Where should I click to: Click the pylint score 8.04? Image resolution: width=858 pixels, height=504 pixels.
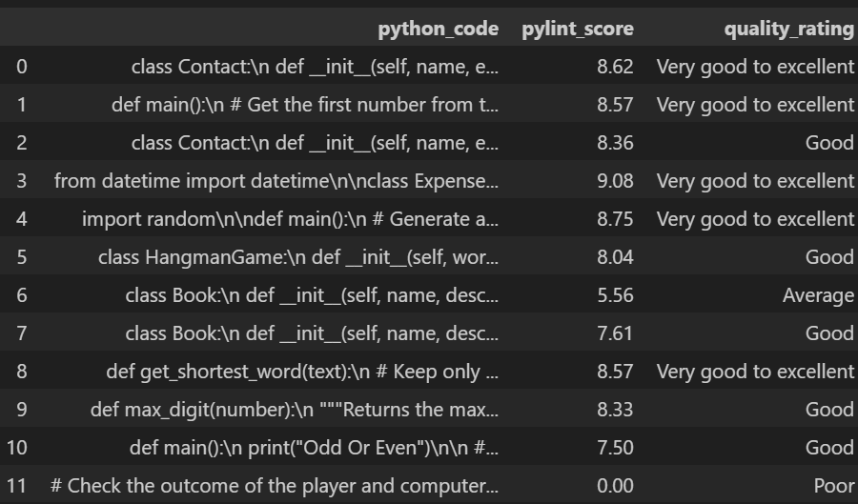(615, 257)
